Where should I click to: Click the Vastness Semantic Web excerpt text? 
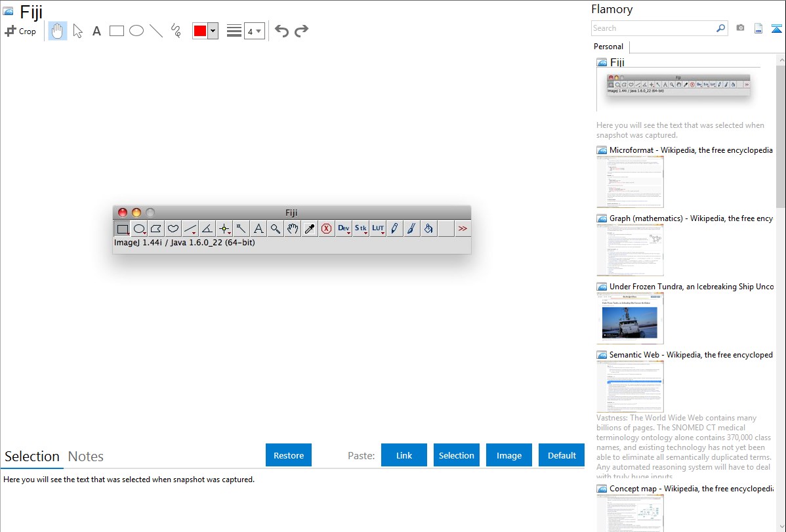[x=684, y=447]
